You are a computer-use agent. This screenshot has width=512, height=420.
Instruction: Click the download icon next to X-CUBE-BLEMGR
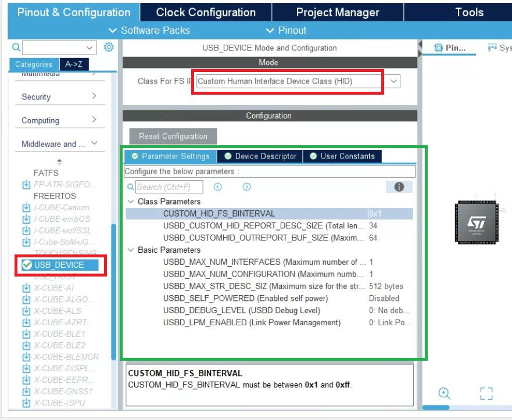[26, 357]
